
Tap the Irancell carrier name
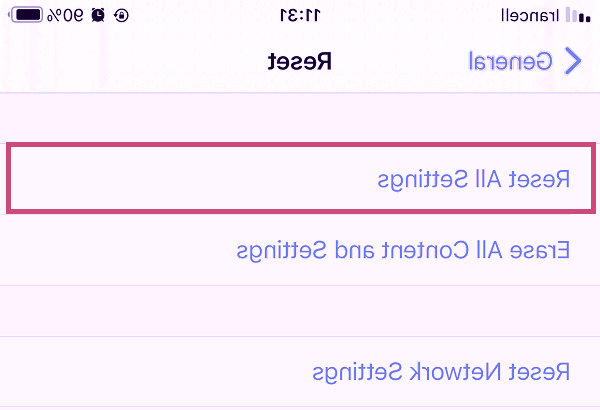[530, 15]
